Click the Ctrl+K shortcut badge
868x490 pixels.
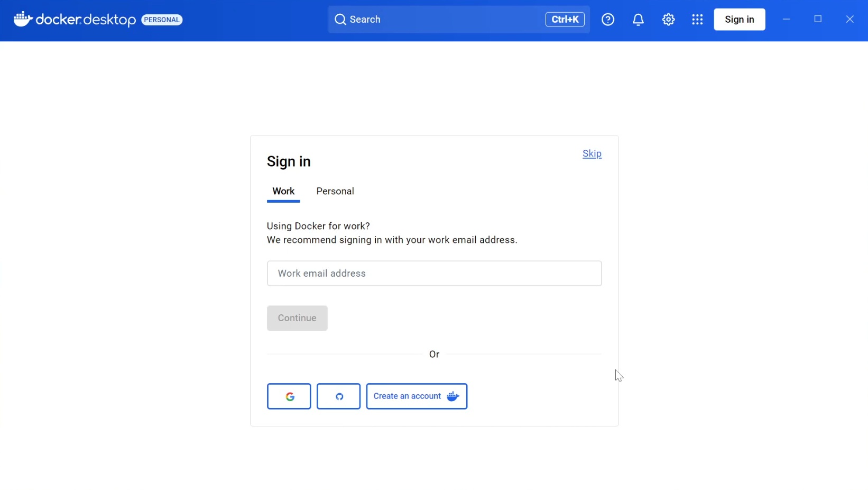(565, 20)
